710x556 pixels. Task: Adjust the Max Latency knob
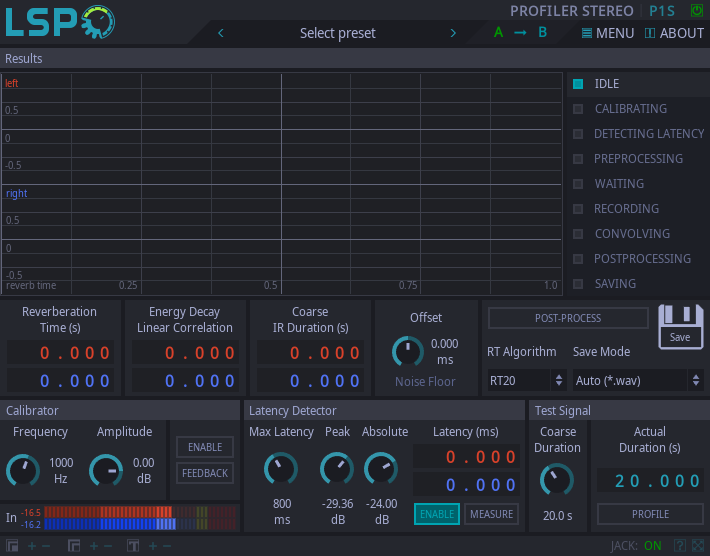[x=281, y=468]
